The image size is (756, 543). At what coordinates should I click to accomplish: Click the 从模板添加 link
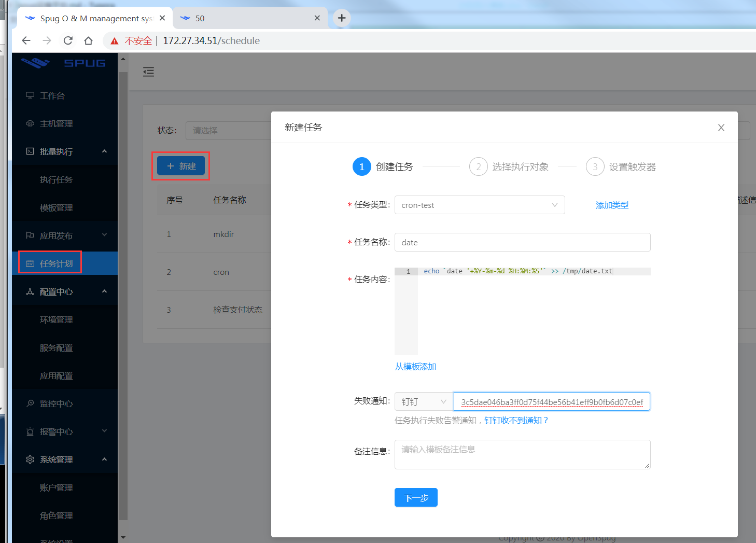coord(415,367)
